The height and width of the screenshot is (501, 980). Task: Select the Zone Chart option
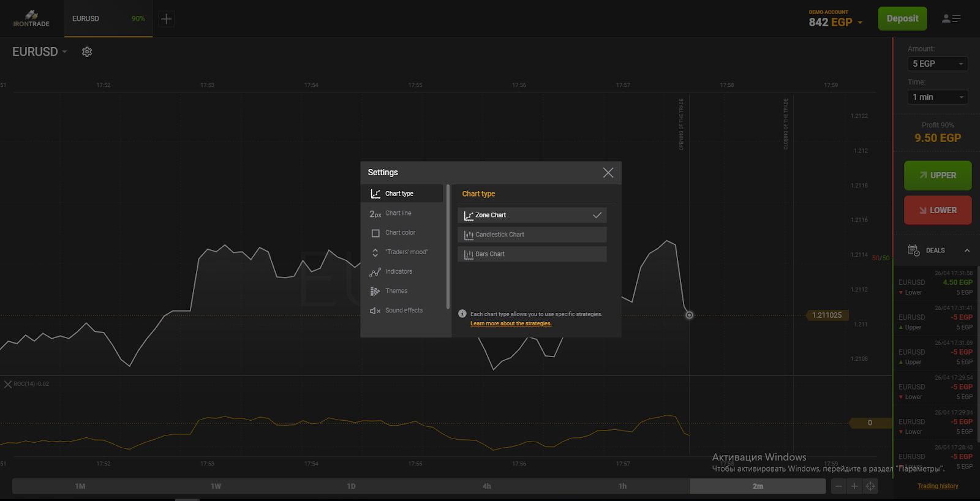(x=532, y=215)
